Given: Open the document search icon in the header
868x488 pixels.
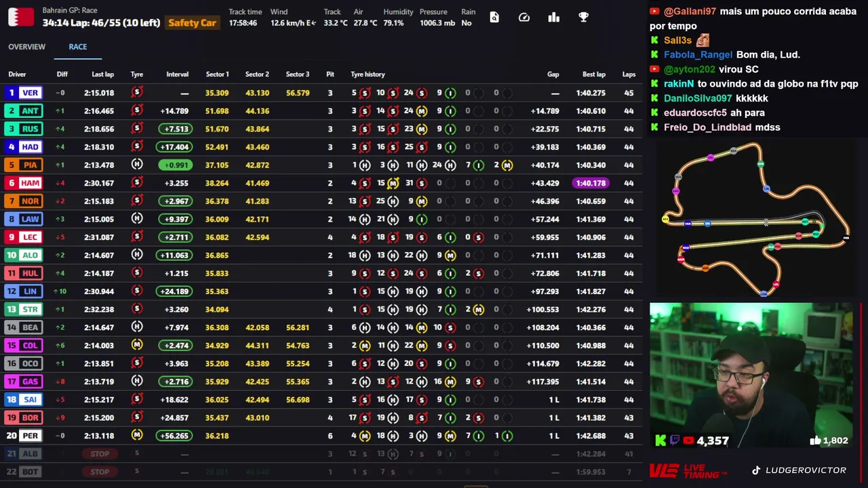Looking at the screenshot, I should point(494,18).
